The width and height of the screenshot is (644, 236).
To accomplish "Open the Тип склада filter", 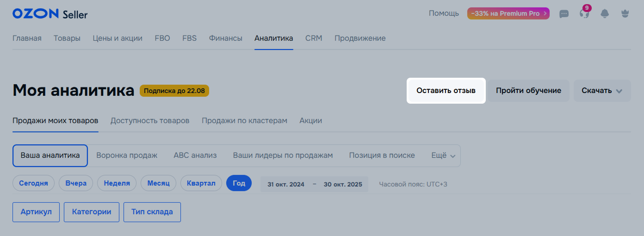I will tap(152, 212).
